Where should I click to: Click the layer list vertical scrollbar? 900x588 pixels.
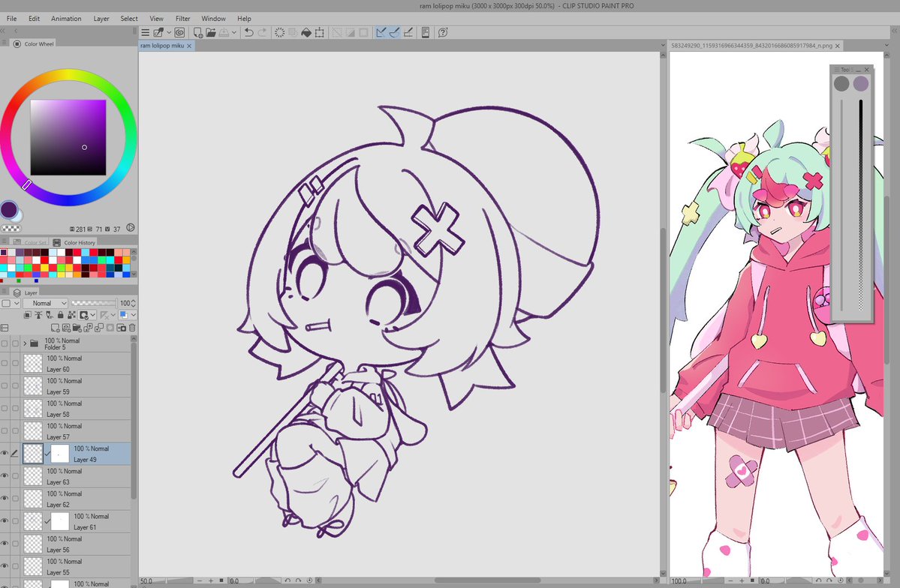(x=134, y=421)
